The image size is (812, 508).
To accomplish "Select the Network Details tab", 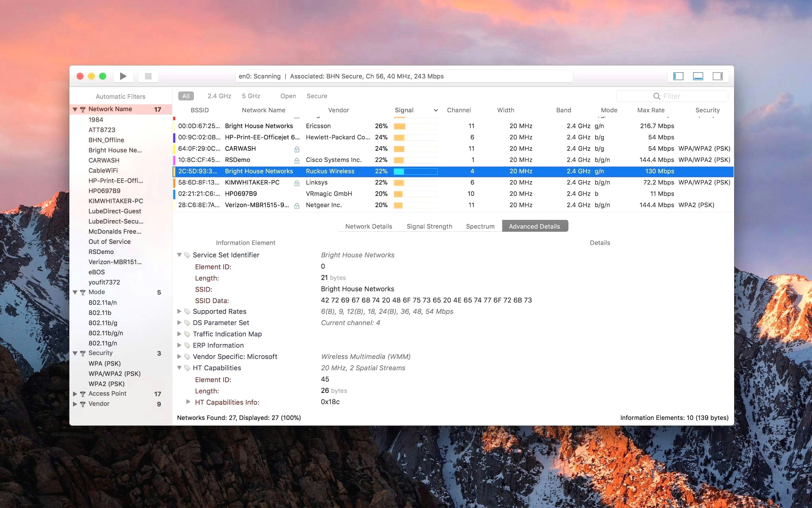I will (368, 226).
